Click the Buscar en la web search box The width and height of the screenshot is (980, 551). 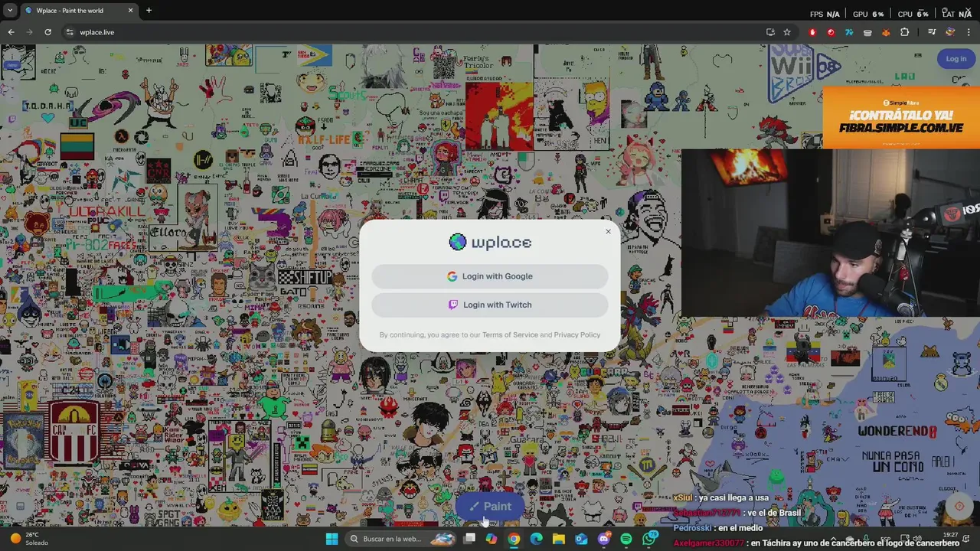[402, 539]
